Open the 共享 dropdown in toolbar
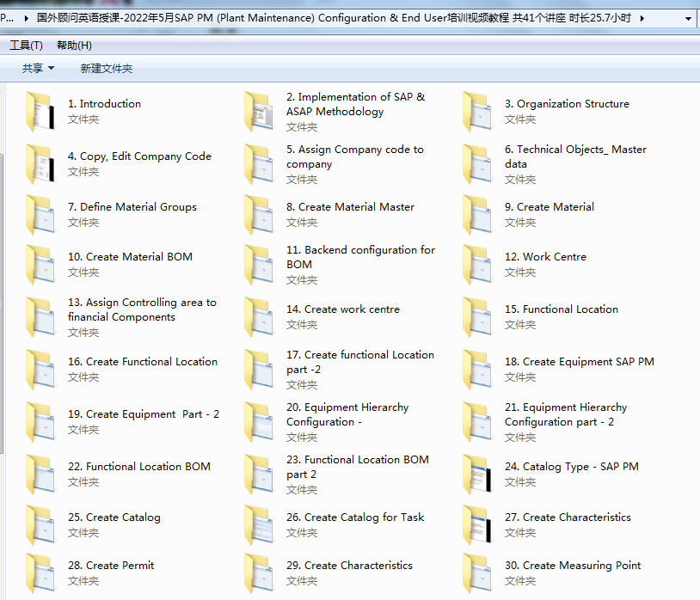This screenshot has width=700, height=600. pyautogui.click(x=38, y=68)
